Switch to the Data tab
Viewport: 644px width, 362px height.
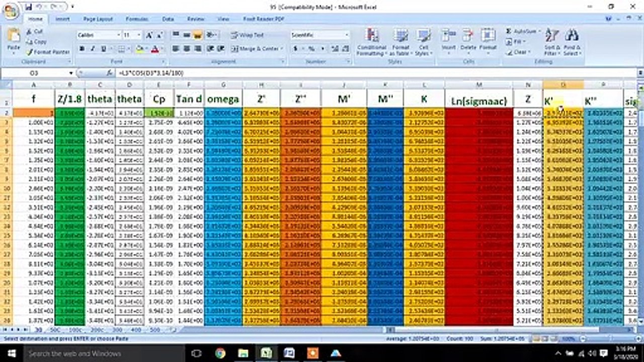click(168, 19)
